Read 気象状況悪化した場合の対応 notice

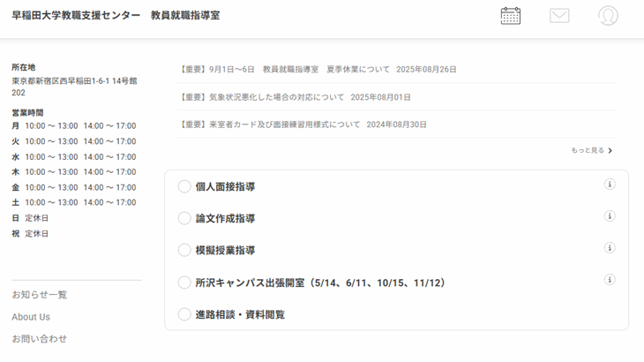[295, 97]
